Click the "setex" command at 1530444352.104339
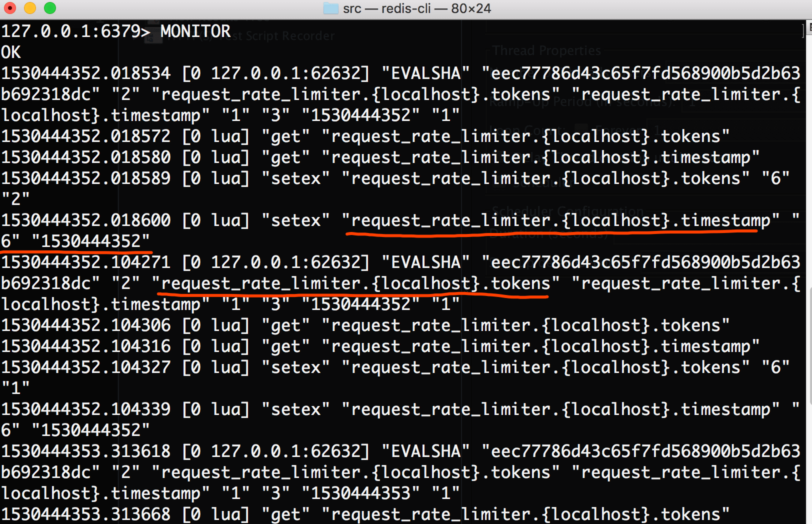The width and height of the screenshot is (812, 524). pyautogui.click(x=295, y=409)
